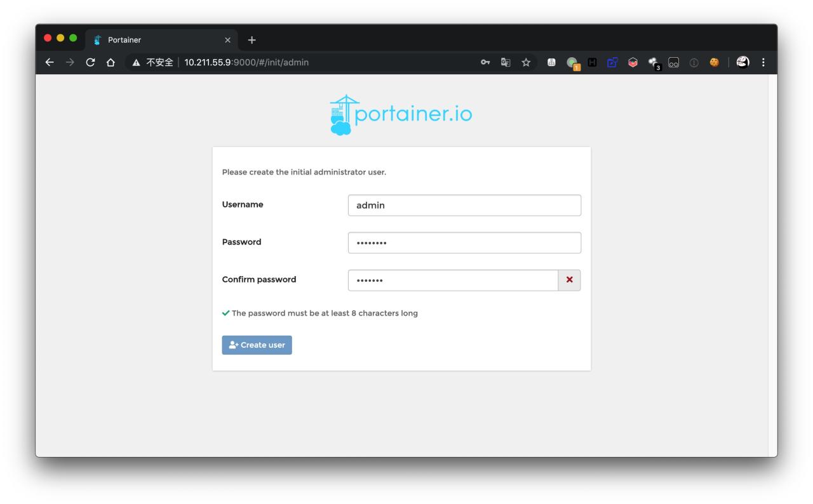813x504 pixels.
Task: Click the page reload control
Action: [91, 63]
